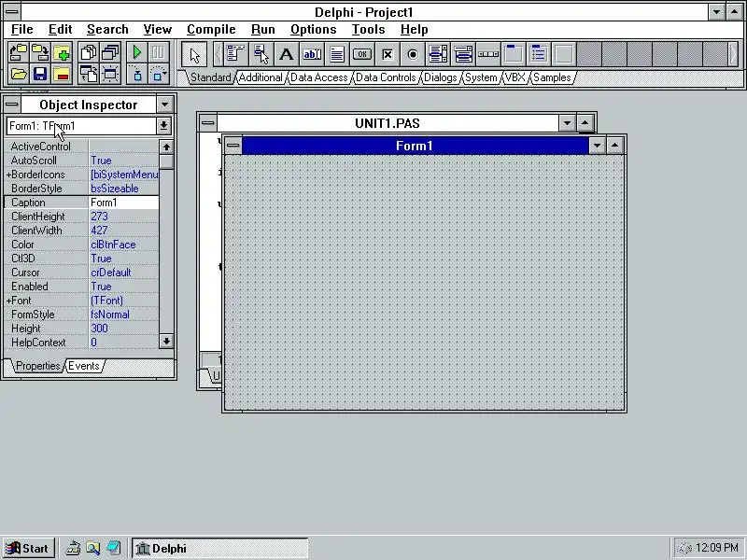The height and width of the screenshot is (560, 747).
Task: Click the Start button on taskbar
Action: click(28, 549)
